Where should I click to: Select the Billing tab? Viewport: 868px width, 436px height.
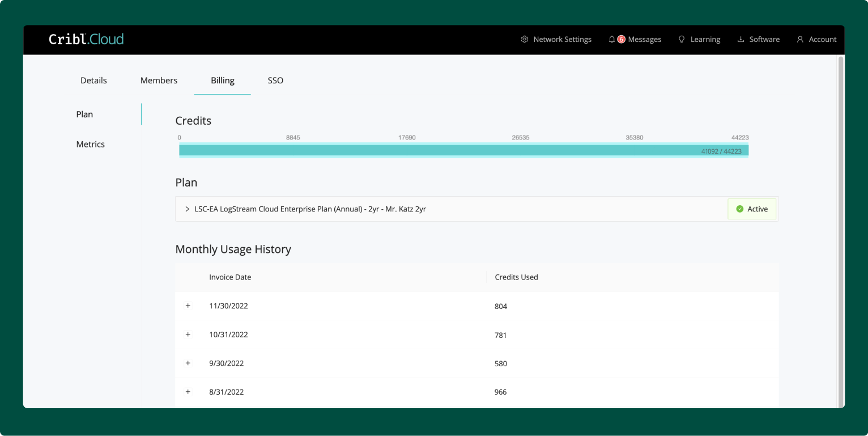223,81
